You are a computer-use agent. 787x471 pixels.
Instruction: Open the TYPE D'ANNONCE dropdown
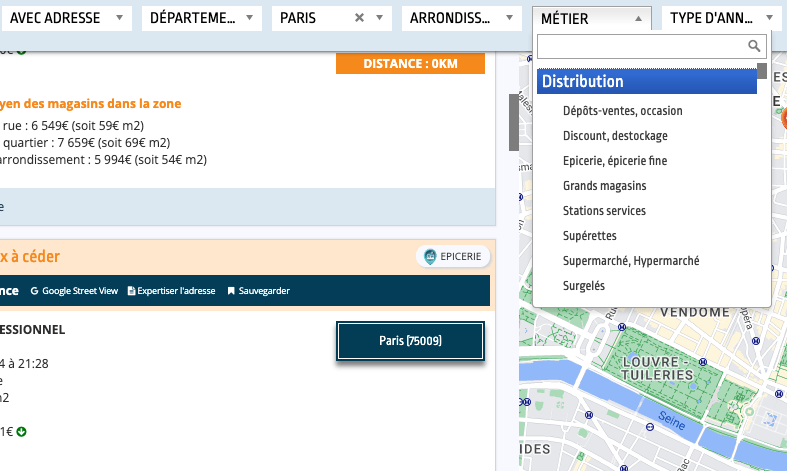[x=724, y=18]
